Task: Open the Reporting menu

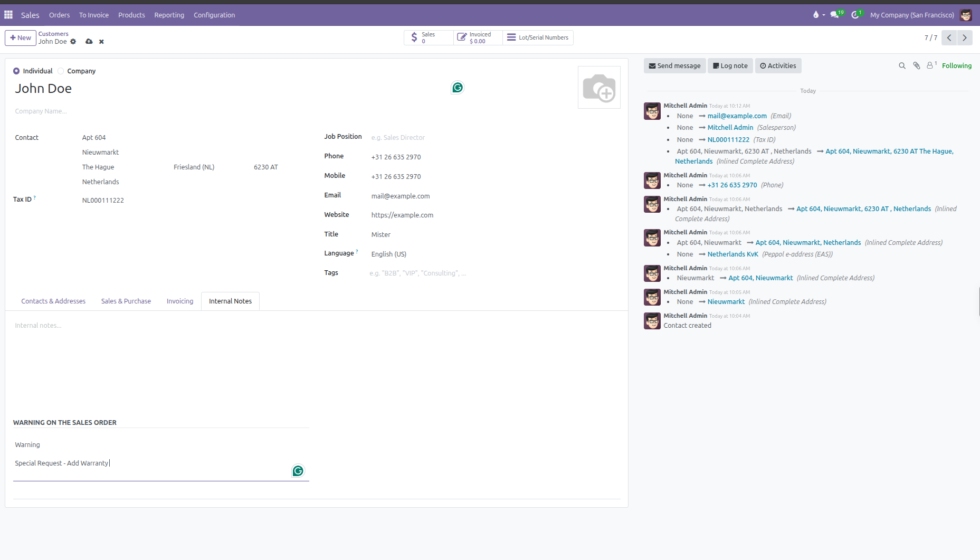Action: [169, 15]
